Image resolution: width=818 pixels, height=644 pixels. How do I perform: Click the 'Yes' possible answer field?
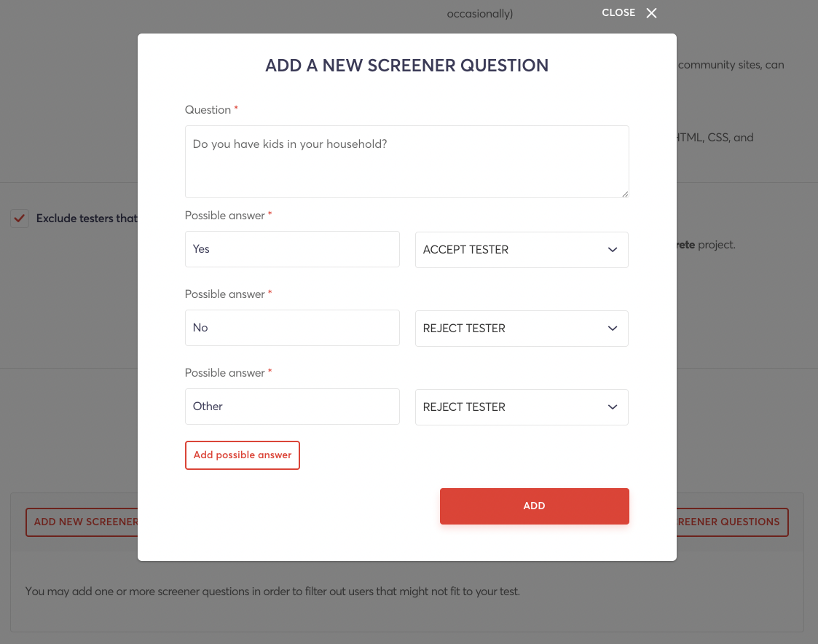pyautogui.click(x=292, y=249)
